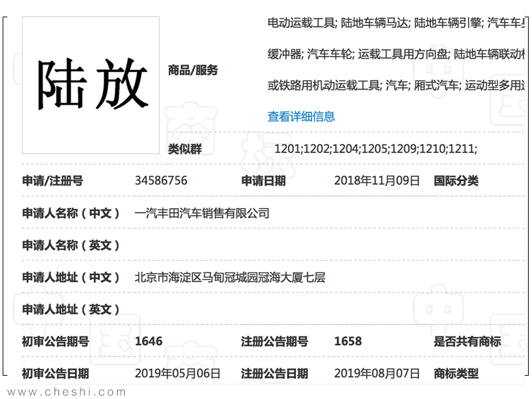Click the 类似群 label

tap(185, 148)
